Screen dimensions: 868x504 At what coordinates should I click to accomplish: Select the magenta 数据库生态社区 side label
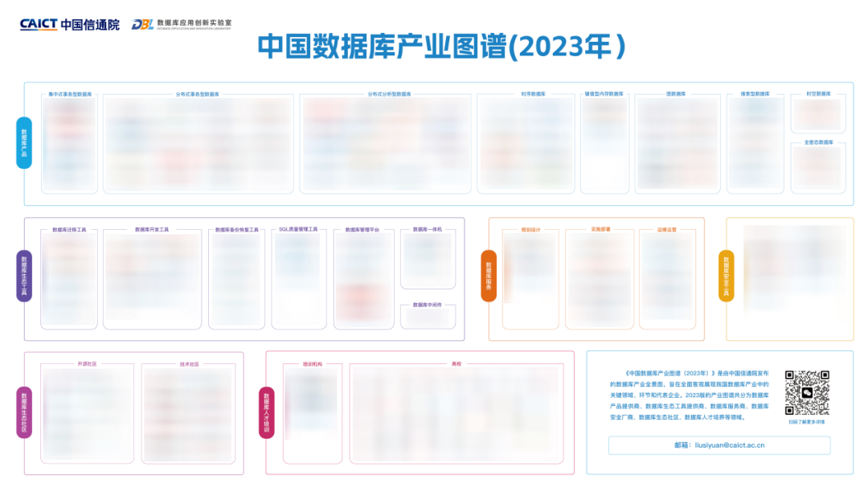click(24, 412)
